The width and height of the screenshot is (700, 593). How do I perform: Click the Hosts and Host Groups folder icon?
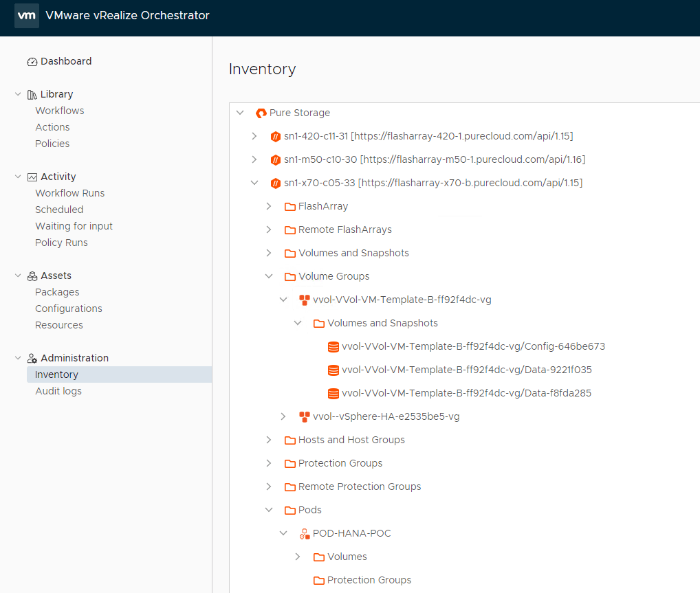coord(290,440)
